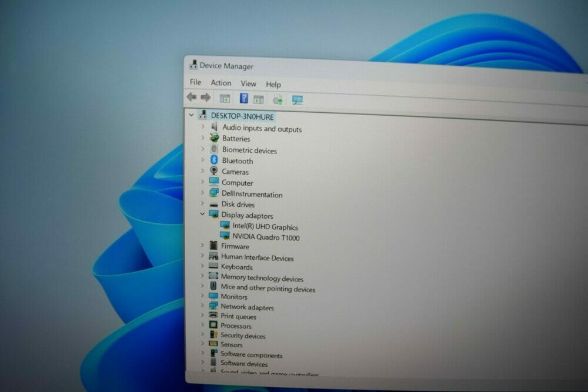Click the Mice and other pointing devices icon
Viewport: 588px width, 392px height.
[x=213, y=286]
